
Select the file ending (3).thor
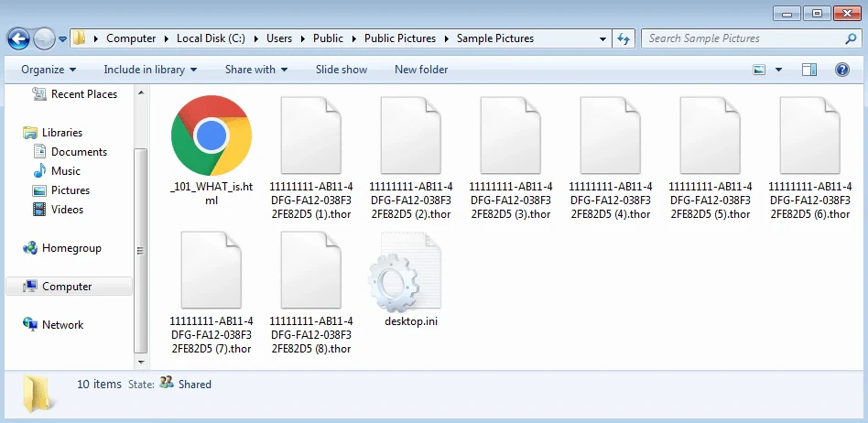tap(510, 157)
